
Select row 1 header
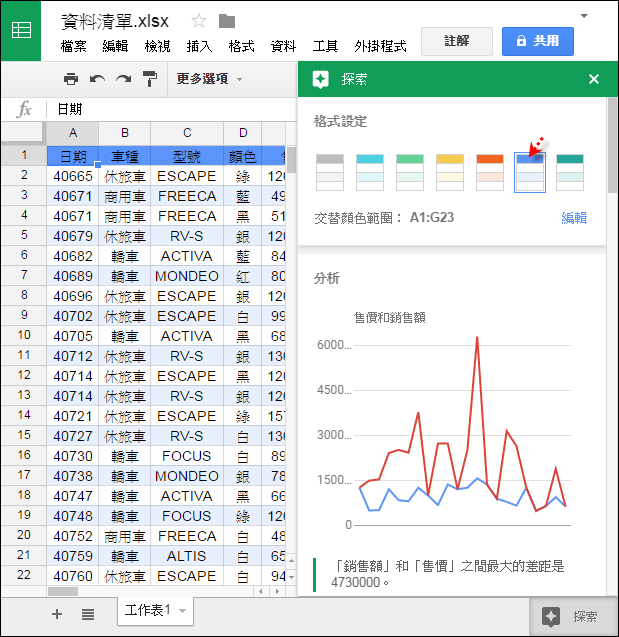pos(24,155)
